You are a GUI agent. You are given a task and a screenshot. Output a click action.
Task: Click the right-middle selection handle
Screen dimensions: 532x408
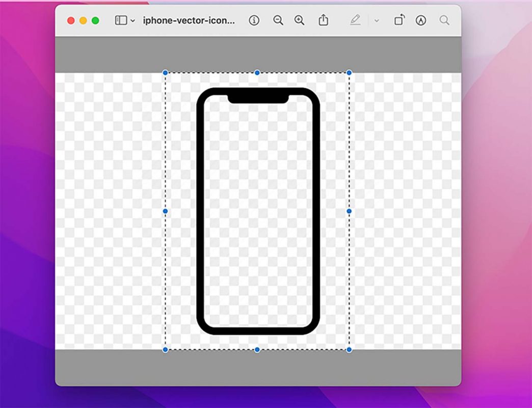tap(349, 211)
